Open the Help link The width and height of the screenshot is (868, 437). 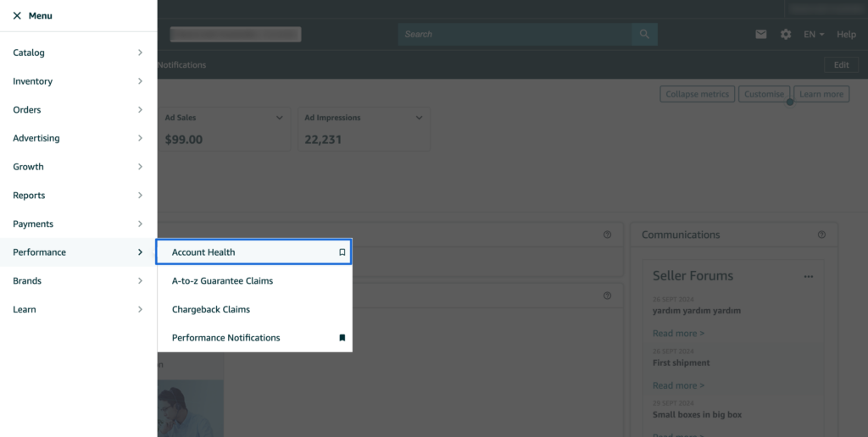[x=847, y=34]
